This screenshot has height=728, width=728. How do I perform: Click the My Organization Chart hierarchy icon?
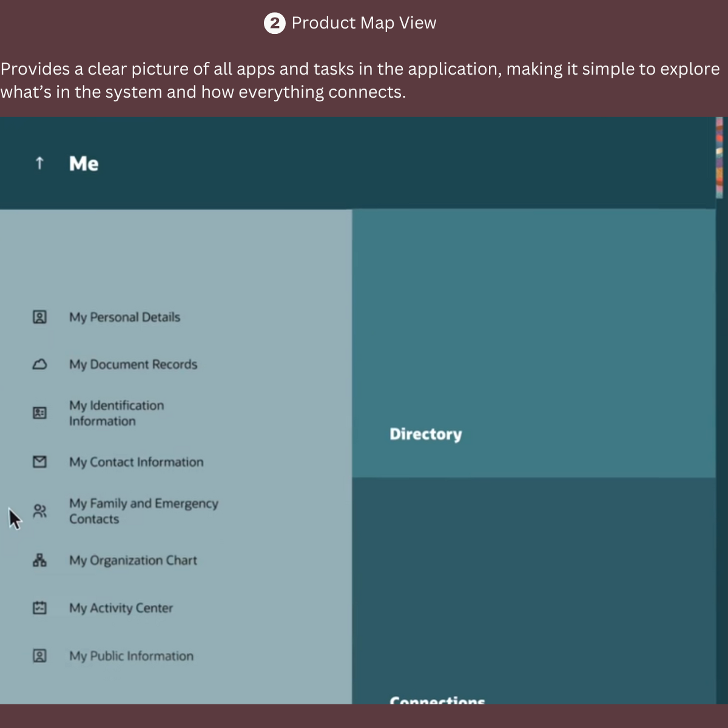click(x=39, y=561)
